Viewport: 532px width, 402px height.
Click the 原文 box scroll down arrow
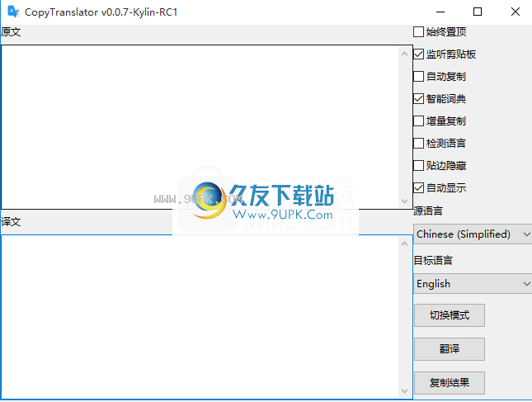(x=404, y=201)
